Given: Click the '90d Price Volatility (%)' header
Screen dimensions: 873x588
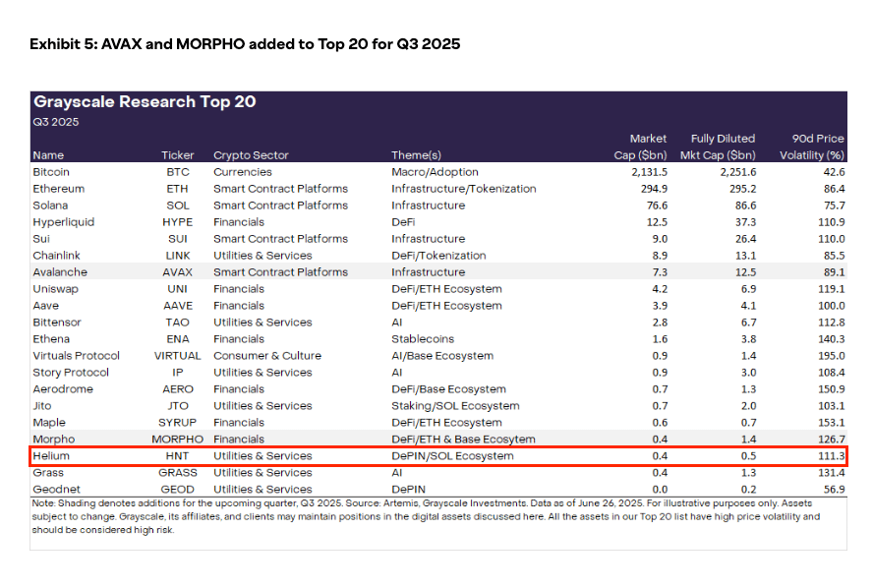Looking at the screenshot, I should [x=812, y=147].
